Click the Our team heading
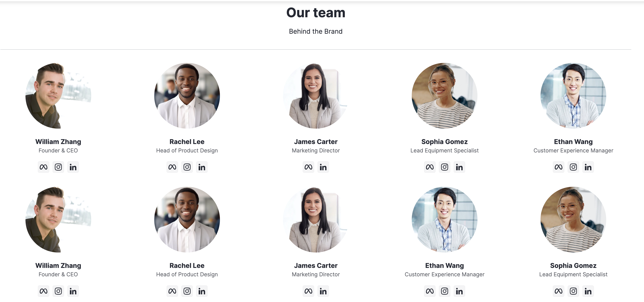Image resolution: width=644 pixels, height=302 pixels. [316, 13]
